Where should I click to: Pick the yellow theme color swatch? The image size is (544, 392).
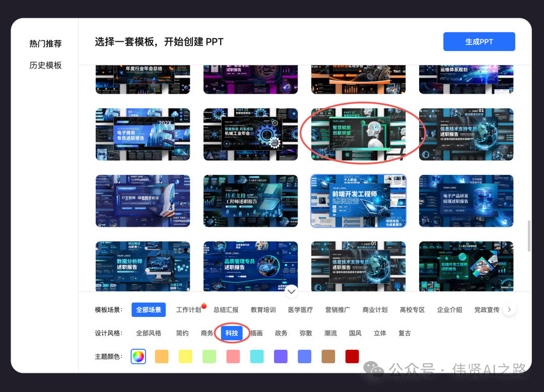[185, 356]
